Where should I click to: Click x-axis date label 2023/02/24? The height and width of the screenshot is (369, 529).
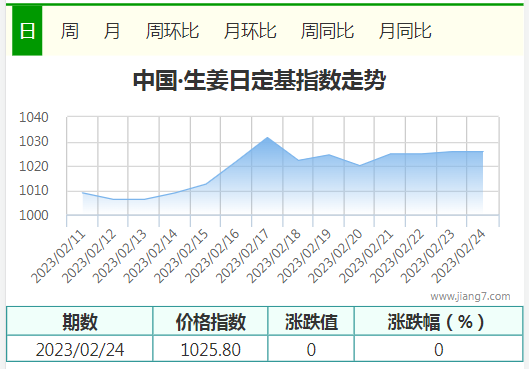458,257
